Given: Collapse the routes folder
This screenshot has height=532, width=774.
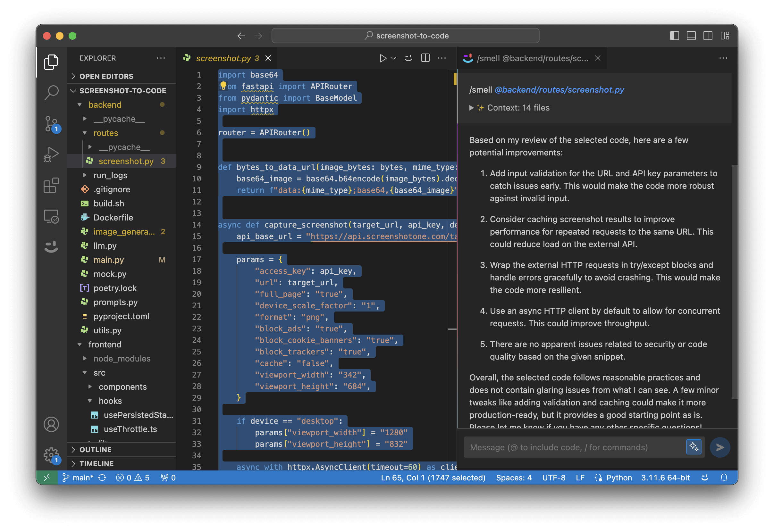Looking at the screenshot, I should click(122, 133).
